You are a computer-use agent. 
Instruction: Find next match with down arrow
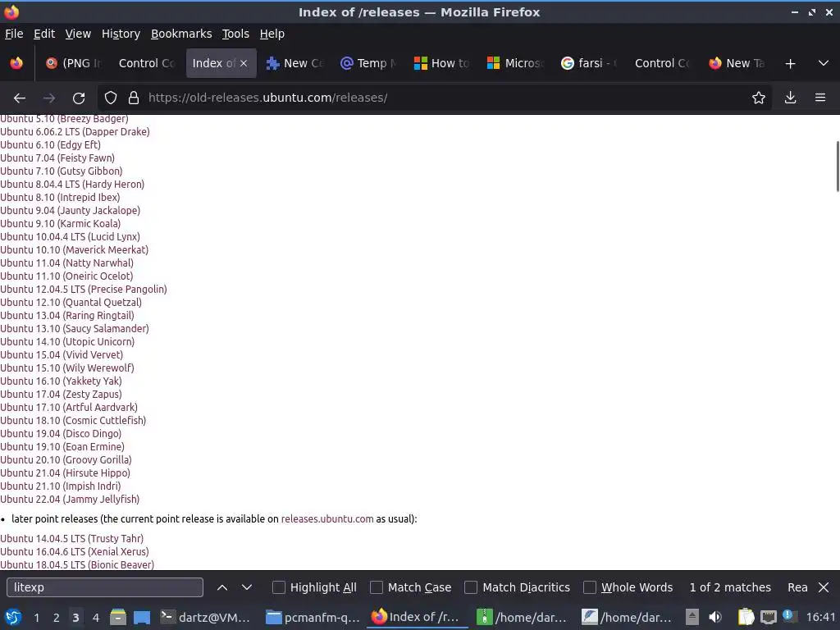pyautogui.click(x=246, y=587)
